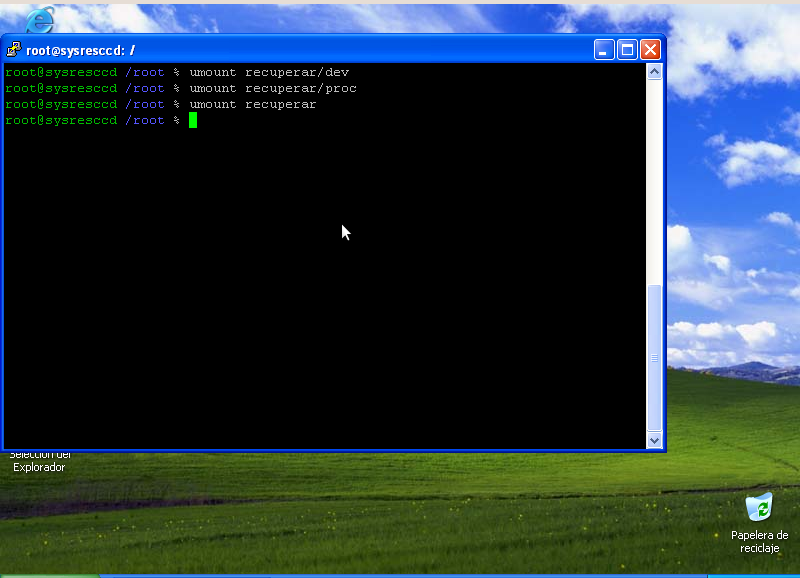
Task: Maximize the root@sysresccd terminal window
Action: point(627,50)
